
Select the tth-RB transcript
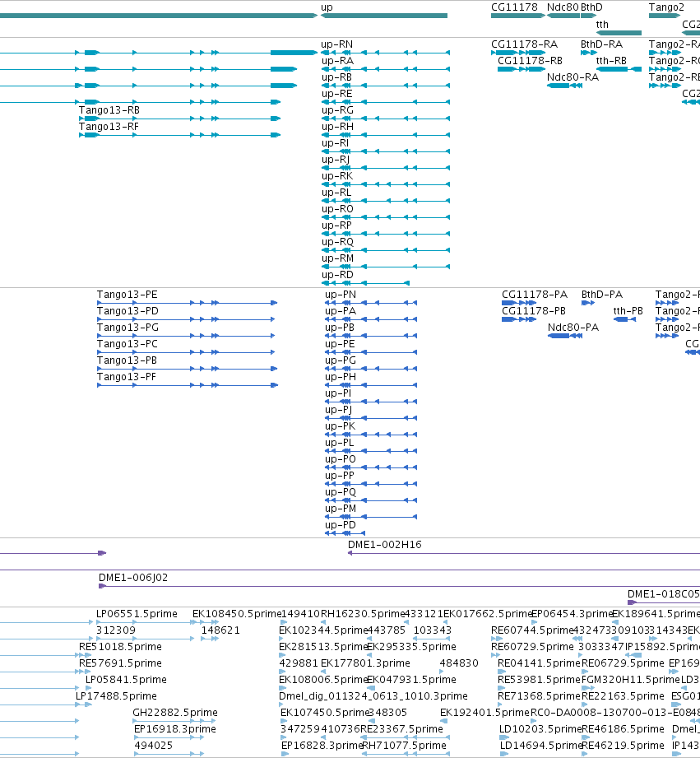[619, 69]
